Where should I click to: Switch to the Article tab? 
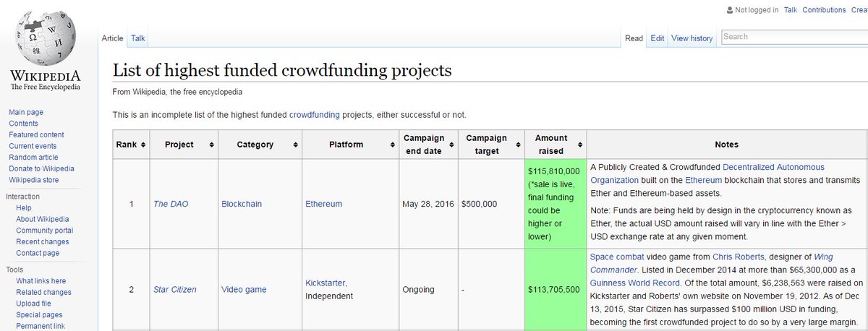pyautogui.click(x=112, y=38)
